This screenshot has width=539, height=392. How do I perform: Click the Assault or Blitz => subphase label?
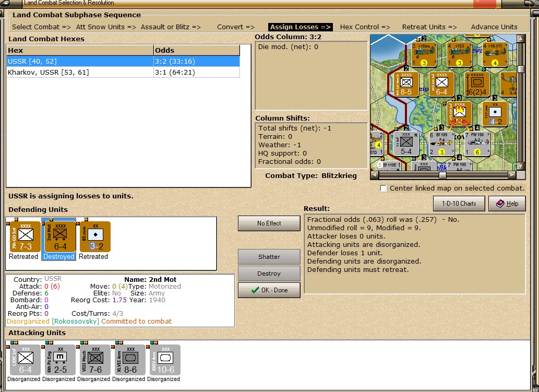point(171,27)
